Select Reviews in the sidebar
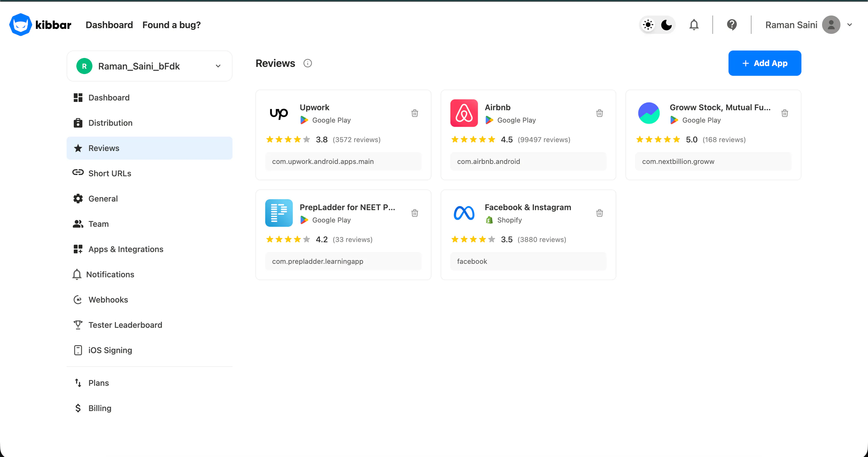This screenshot has height=457, width=868. click(x=149, y=148)
